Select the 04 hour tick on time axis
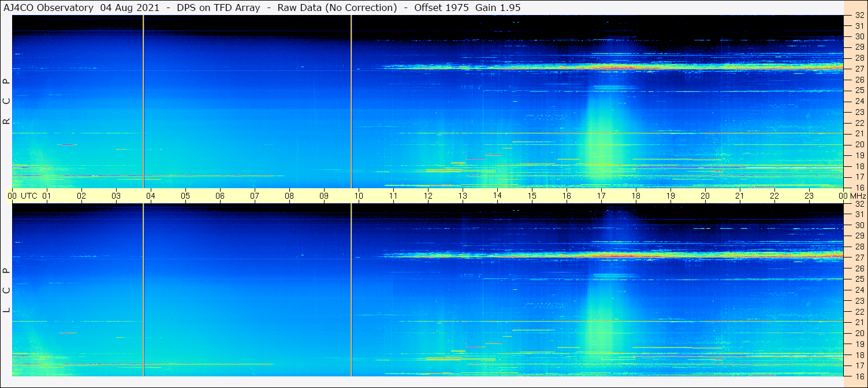 tap(151, 196)
